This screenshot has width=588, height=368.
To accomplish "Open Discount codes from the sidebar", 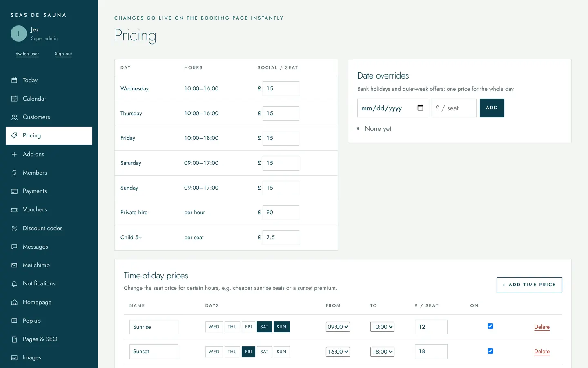I will pyautogui.click(x=49, y=228).
